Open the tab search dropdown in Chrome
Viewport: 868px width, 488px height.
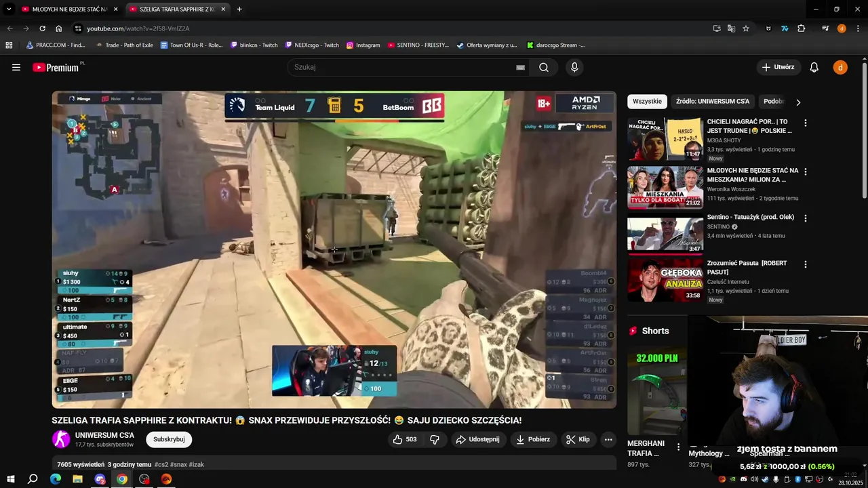(9, 9)
